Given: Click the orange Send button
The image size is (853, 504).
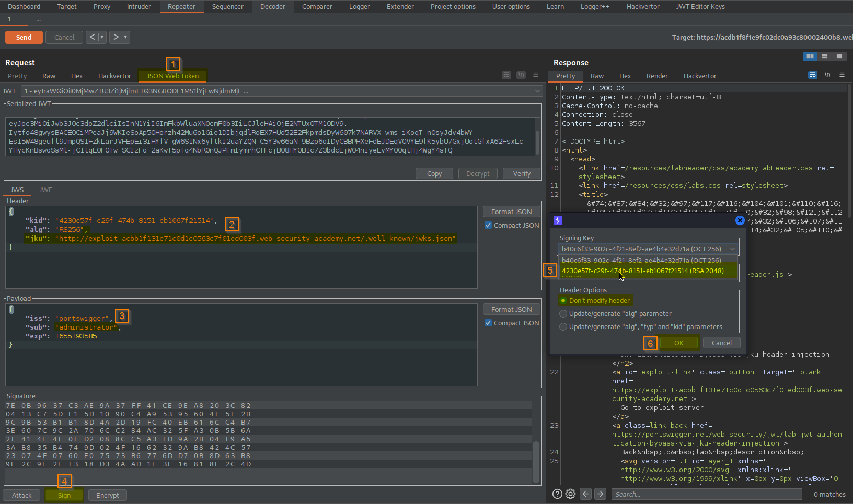Looking at the screenshot, I should point(24,37).
